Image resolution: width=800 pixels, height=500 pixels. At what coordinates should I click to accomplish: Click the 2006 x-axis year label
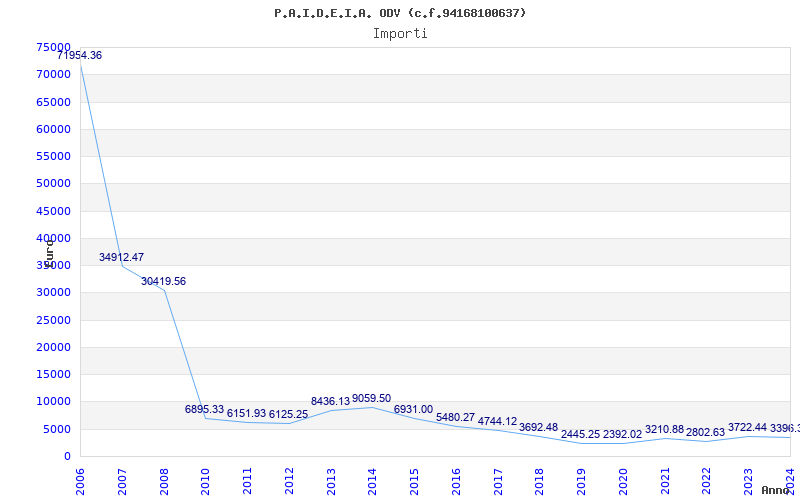[80, 481]
